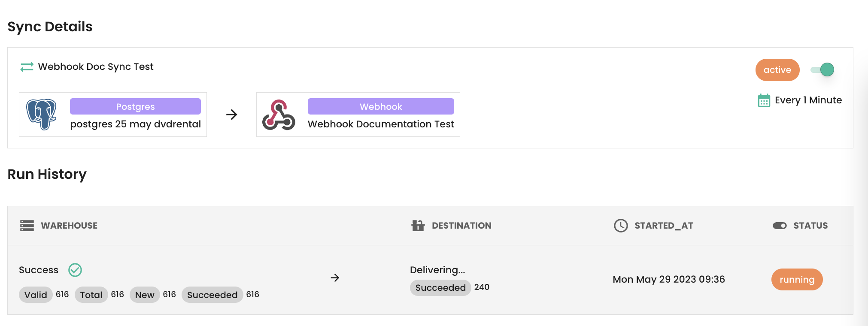Click the active status badge
This screenshot has height=326, width=868.
(777, 69)
